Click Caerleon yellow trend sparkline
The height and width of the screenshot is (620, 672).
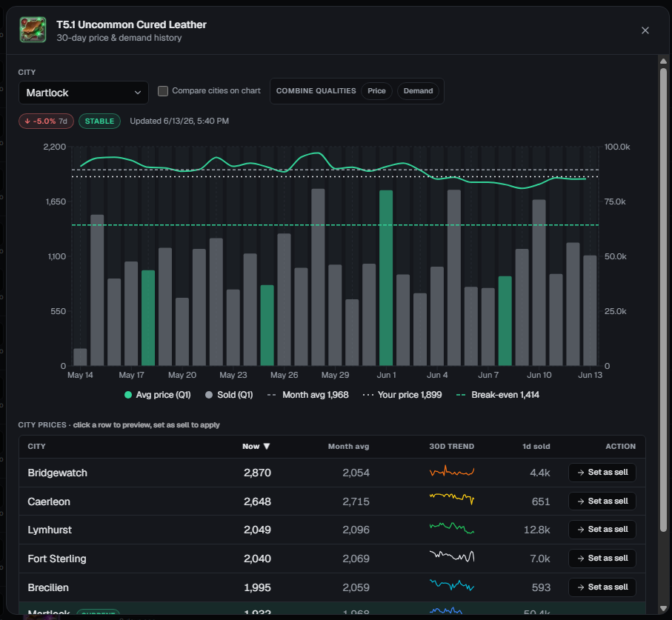452,499
